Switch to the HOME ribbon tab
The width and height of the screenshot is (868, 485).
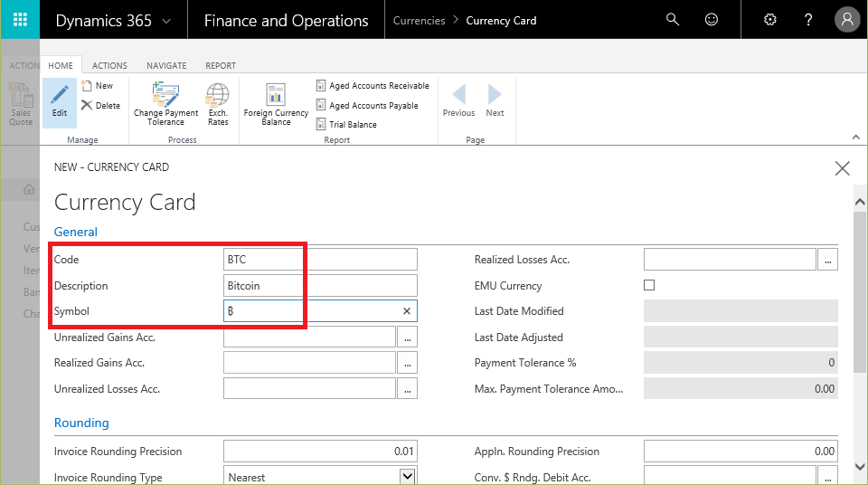(x=61, y=65)
